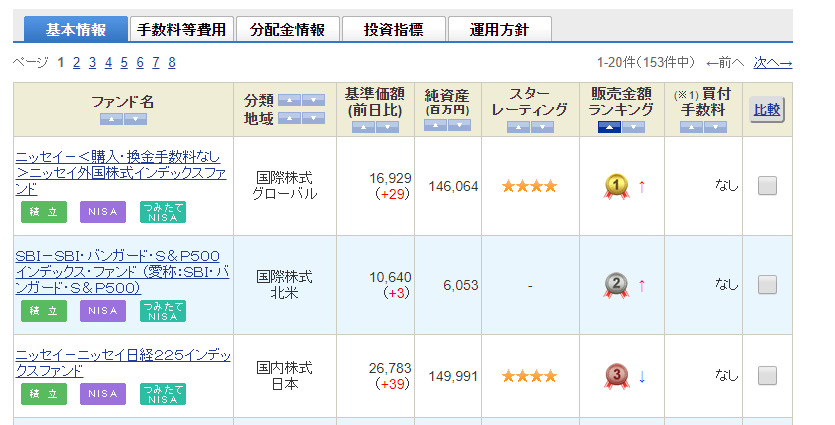
Task: Sort スターレーティング ascending arrow
Action: click(x=518, y=127)
